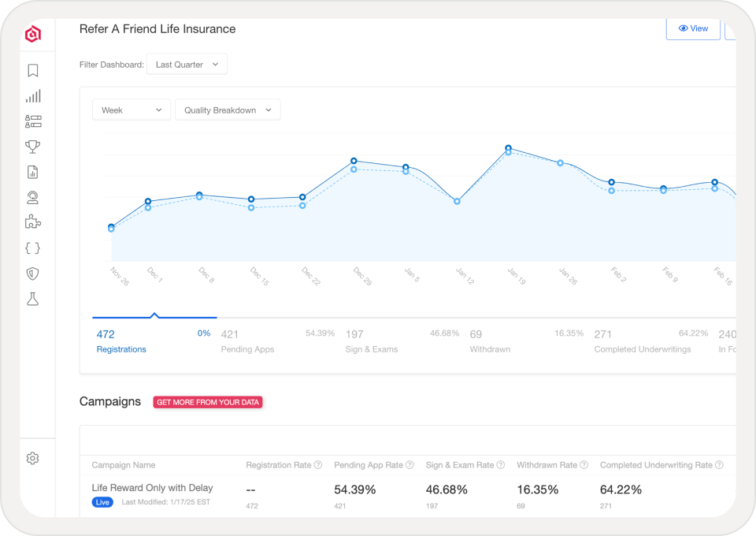756x536 pixels.
Task: Click the Last Modified: 1/17/25 EST text
Action: (x=166, y=502)
